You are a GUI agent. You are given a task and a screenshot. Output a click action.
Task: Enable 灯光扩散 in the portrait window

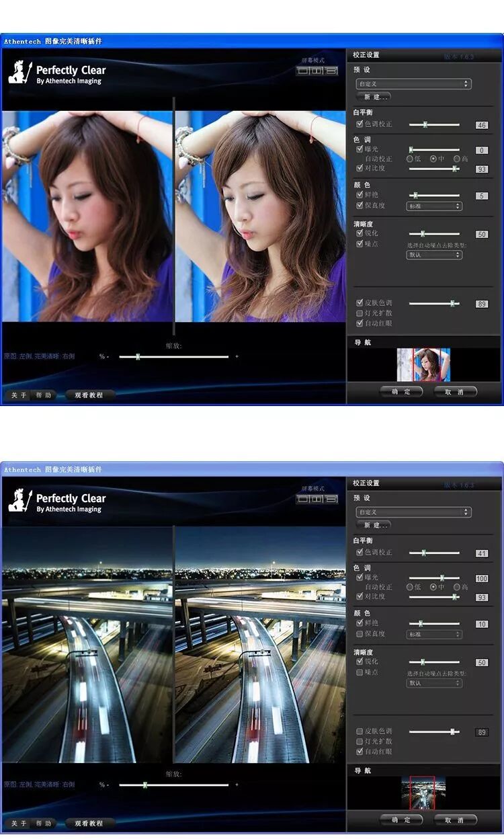click(x=360, y=313)
